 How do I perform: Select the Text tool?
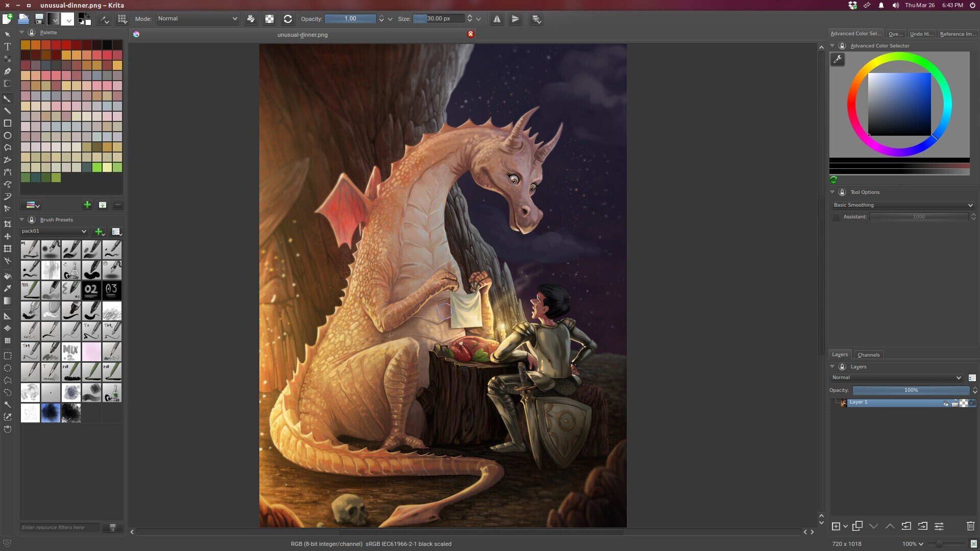8,46
